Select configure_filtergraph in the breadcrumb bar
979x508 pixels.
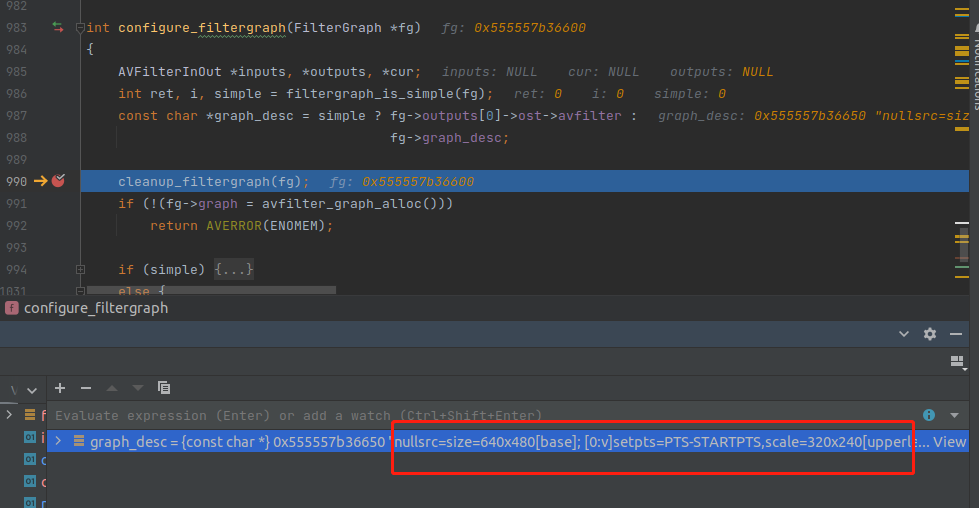click(95, 308)
